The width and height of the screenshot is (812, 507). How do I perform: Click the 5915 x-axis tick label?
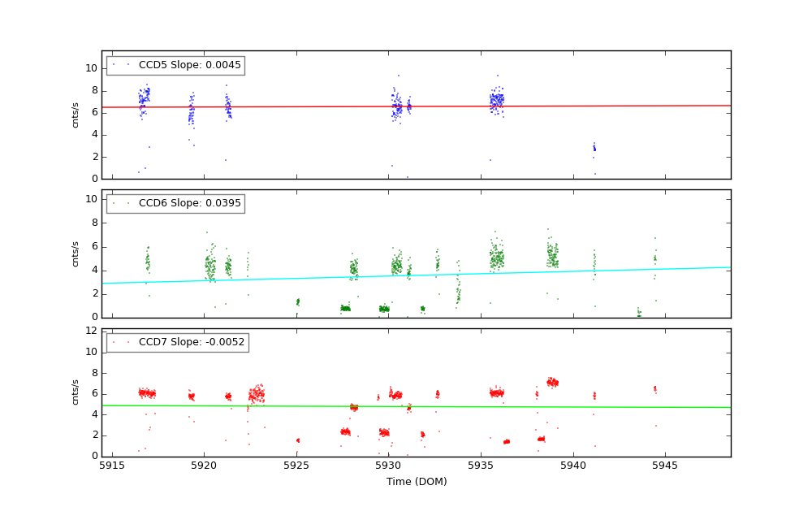(112, 466)
